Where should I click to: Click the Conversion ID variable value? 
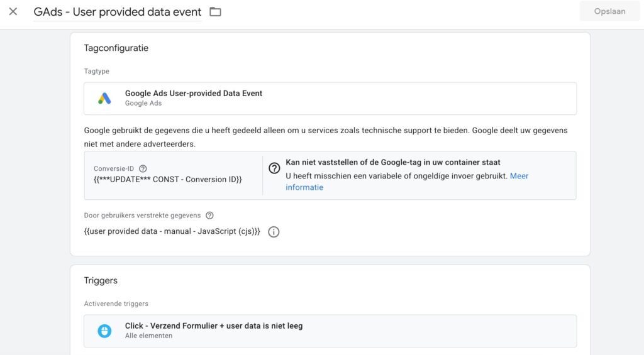pos(167,180)
